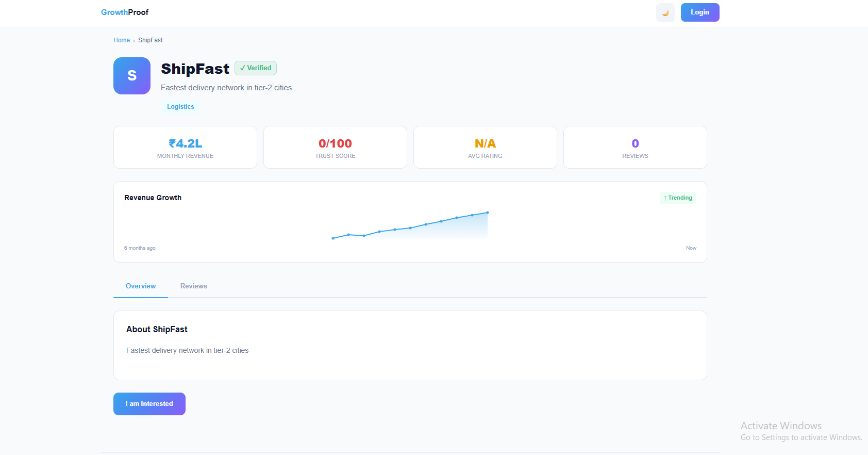Switch to the Overview tab
Image resolution: width=868 pixels, height=455 pixels.
pyautogui.click(x=141, y=286)
